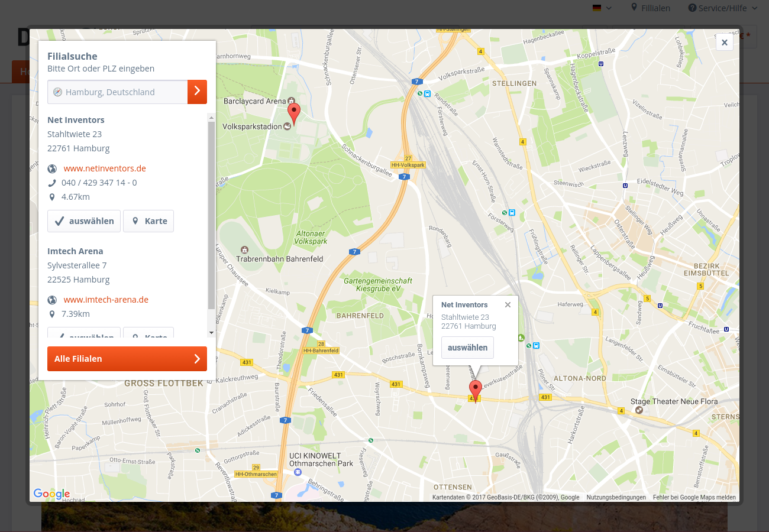This screenshot has height=532, width=769.
Task: Click STELLINGEN district label on map
Action: click(514, 83)
